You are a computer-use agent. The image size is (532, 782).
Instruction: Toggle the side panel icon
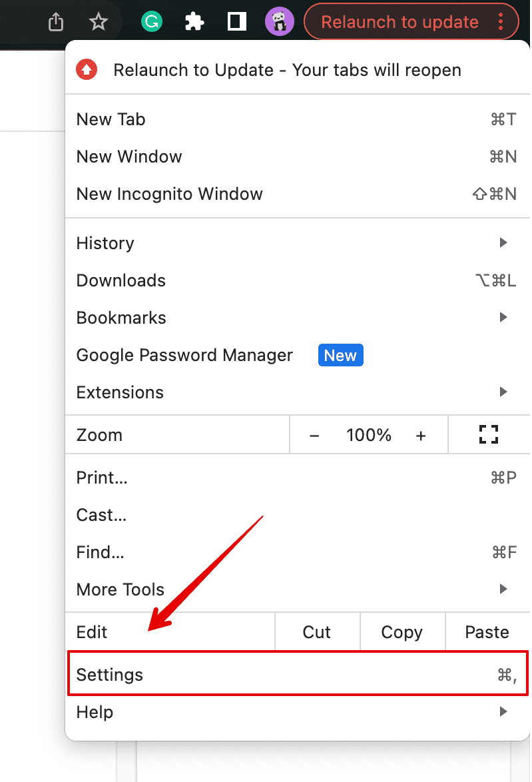[x=236, y=22]
